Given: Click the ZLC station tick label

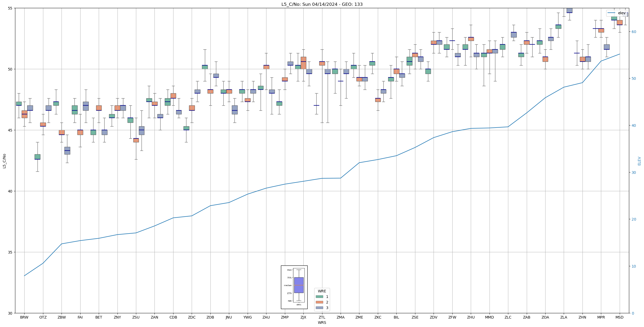Looking at the screenshot, I should [508, 317].
